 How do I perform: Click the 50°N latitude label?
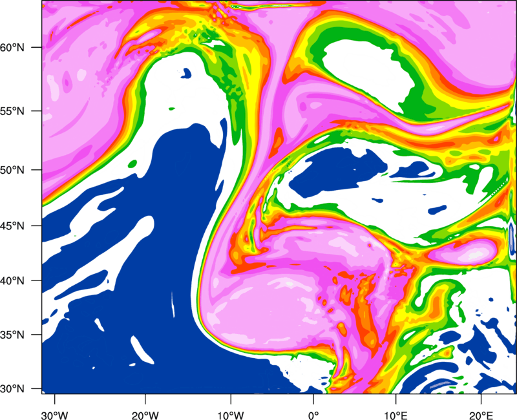tap(12, 170)
